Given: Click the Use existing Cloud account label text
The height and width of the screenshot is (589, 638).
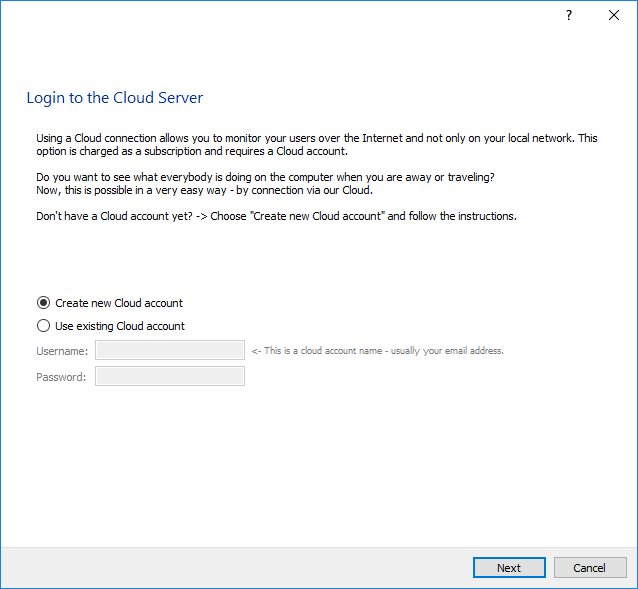Looking at the screenshot, I should [120, 326].
